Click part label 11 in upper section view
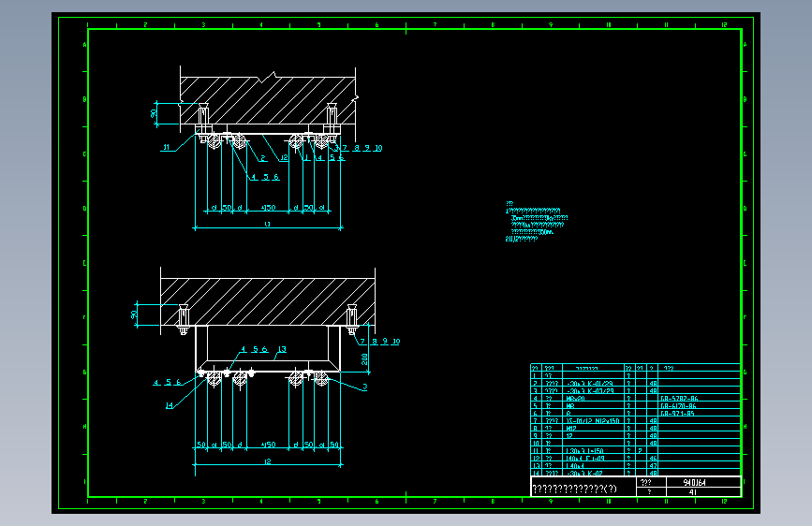812x526 pixels. pos(166,147)
